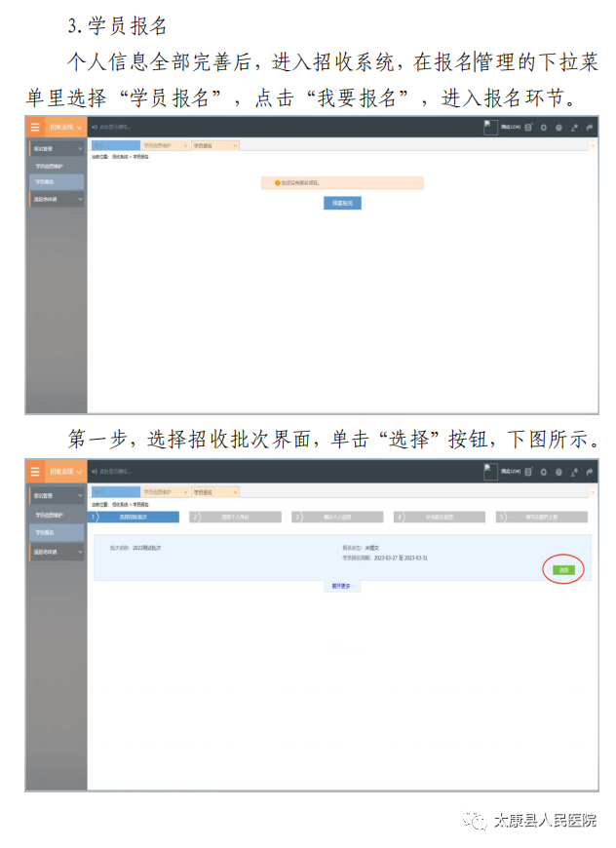Screen dimensions: 616x848
Task: Click the announcement speaker icon in the upper screenshot
Action: (x=95, y=127)
